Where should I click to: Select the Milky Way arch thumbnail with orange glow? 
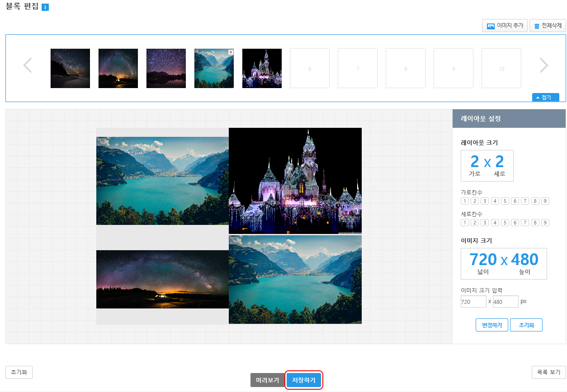(118, 68)
